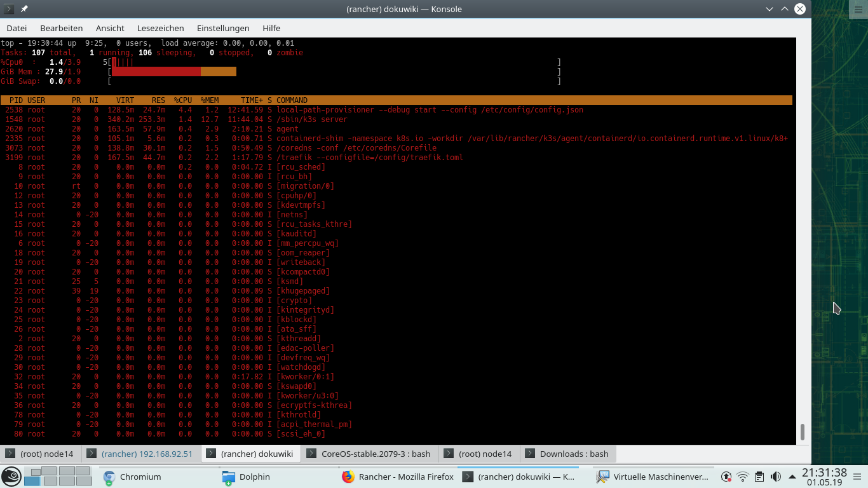Open the openSUSE application launcher
868x488 pixels.
pyautogui.click(x=11, y=477)
